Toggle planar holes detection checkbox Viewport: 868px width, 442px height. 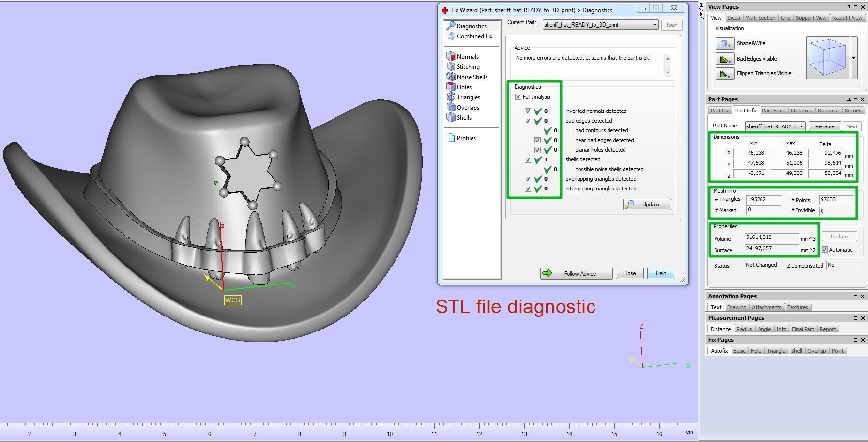pos(537,150)
